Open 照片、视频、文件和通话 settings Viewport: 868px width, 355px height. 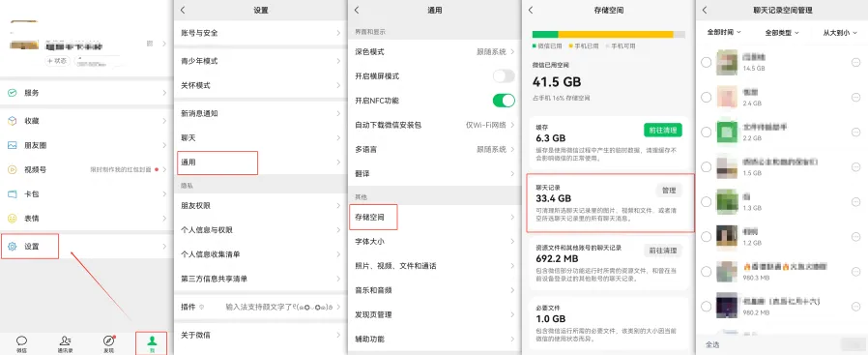(x=435, y=266)
